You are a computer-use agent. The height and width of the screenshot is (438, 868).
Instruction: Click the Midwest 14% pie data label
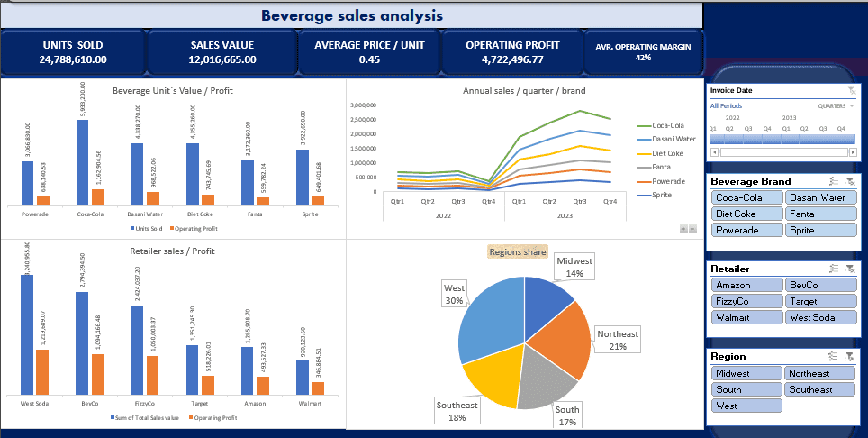click(574, 267)
